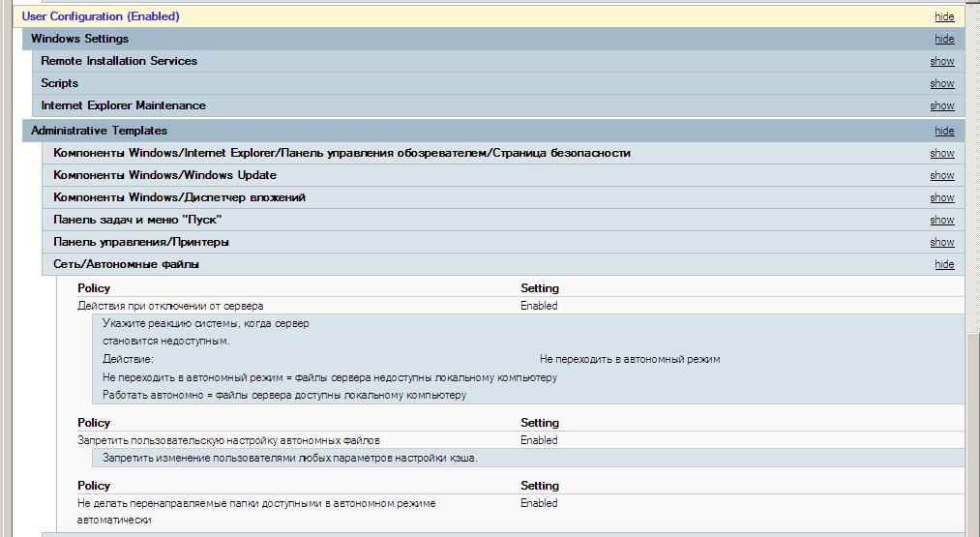Select policy Действия при отключении от сервера
Viewport: 980px width, 537px height.
(170, 307)
